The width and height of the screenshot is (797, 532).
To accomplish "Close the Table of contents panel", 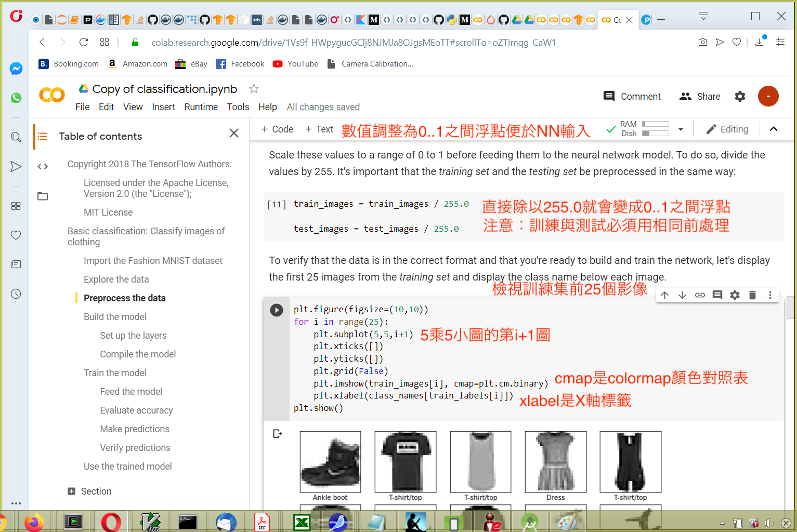I will coord(234,133).
